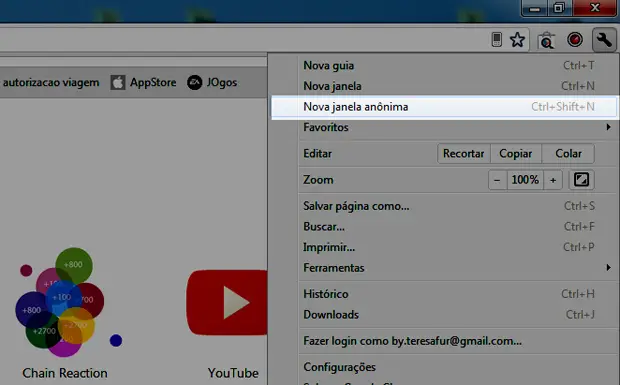Click the Colar button
The width and height of the screenshot is (620, 385).
[568, 153]
